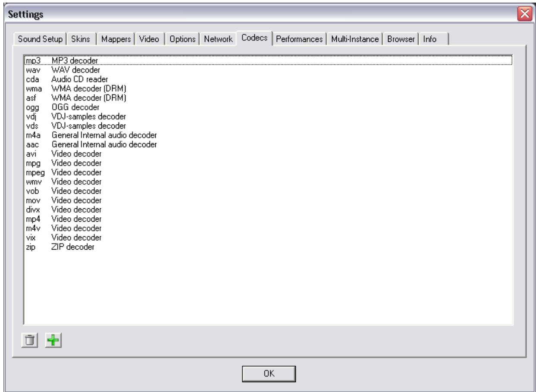This screenshot has height=392, width=536.
Task: Open the Performances tab
Action: 300,39
